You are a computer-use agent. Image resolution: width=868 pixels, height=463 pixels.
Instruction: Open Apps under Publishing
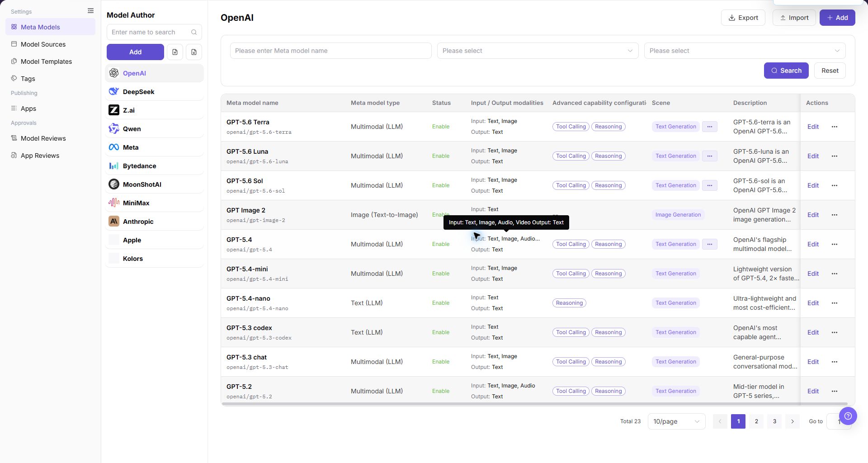click(50, 109)
